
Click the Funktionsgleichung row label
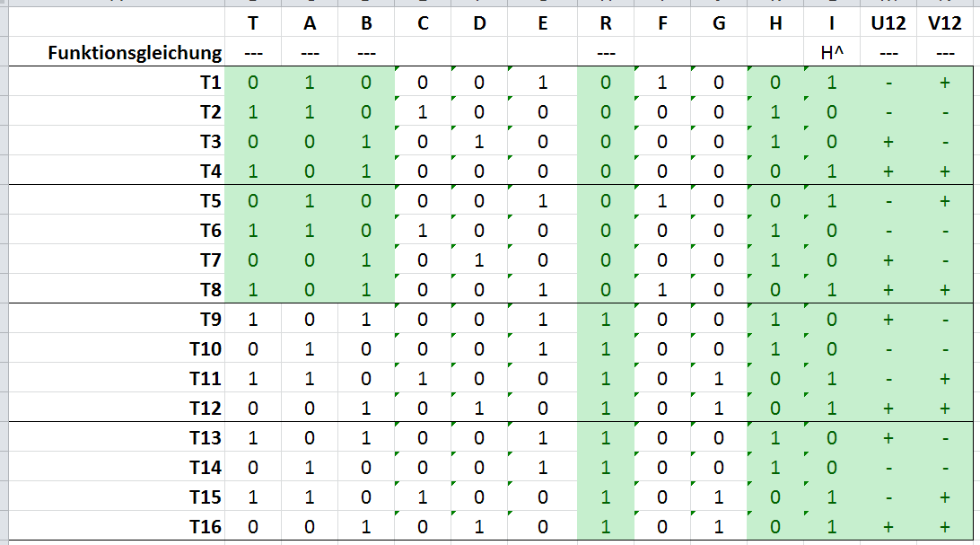[134, 54]
